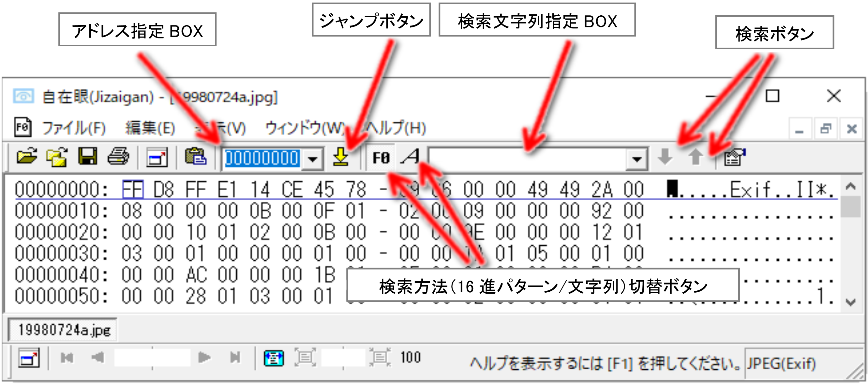Click the blue fit-width view icon
This screenshot has height=385, width=868.
point(274,358)
